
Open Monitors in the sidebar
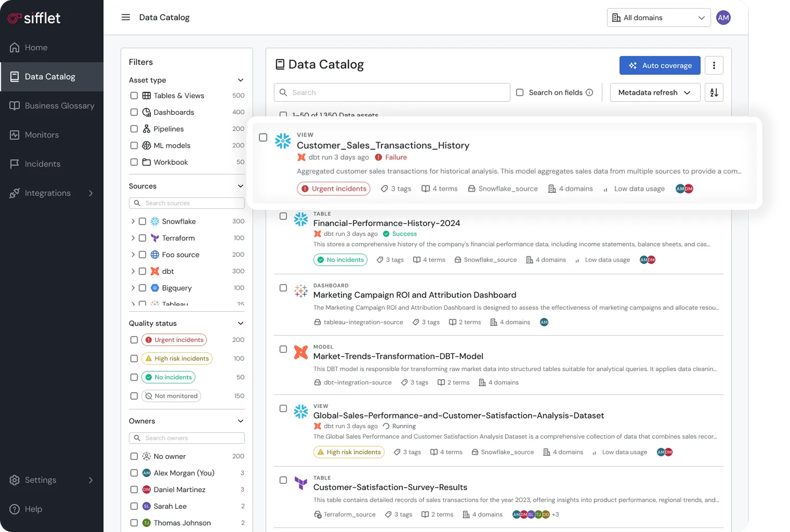[42, 135]
